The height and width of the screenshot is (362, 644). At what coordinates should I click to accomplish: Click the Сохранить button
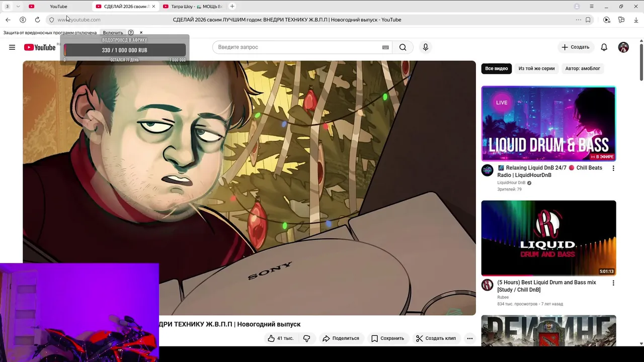click(x=387, y=338)
